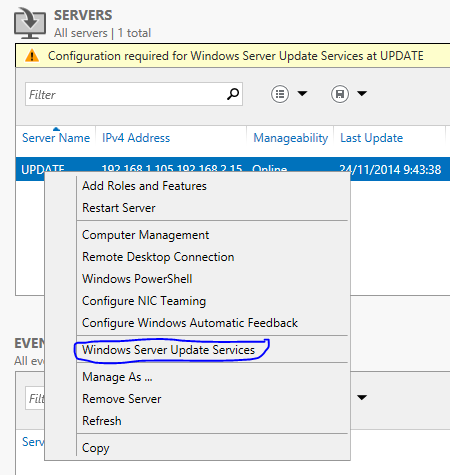Click the save query disk icon
This screenshot has height=475, width=450.
[340, 94]
